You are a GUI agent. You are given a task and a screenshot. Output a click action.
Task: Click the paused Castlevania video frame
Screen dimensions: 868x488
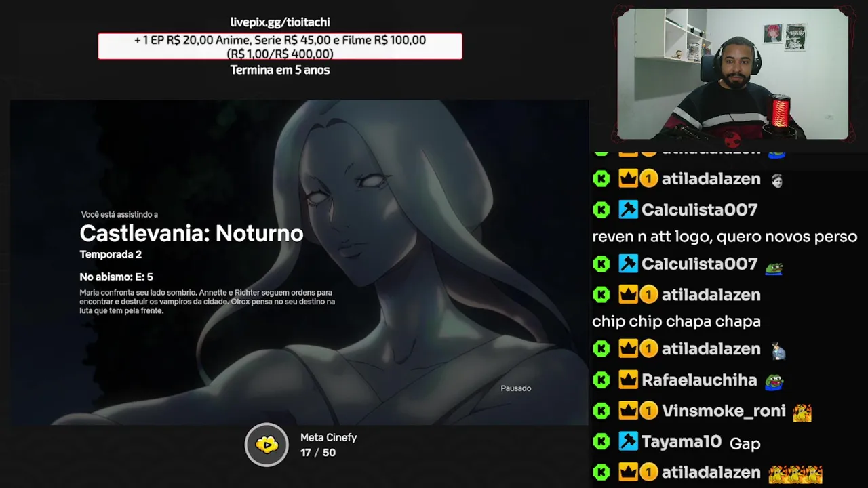[299, 262]
